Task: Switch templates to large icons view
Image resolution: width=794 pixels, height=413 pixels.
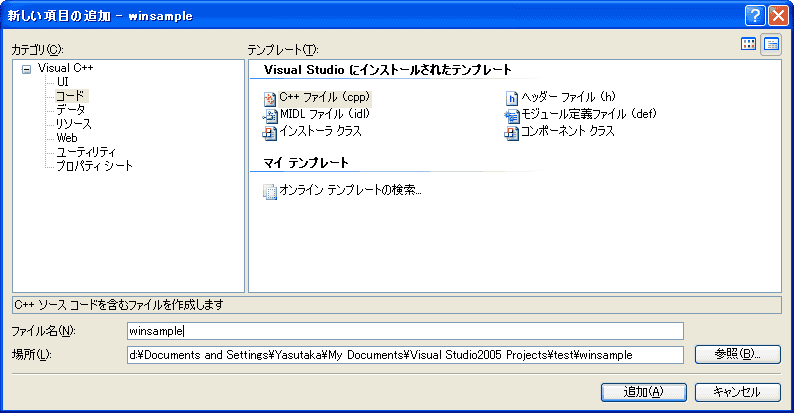Action: pyautogui.click(x=748, y=44)
